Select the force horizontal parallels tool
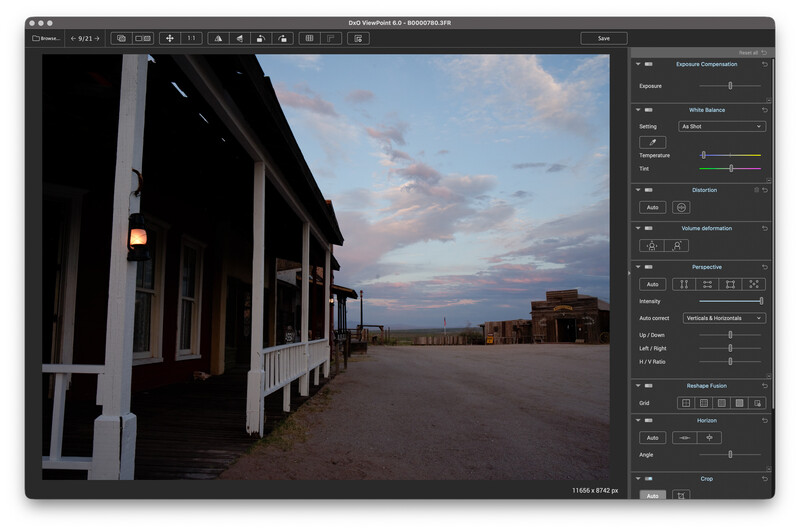This screenshot has height=532, width=800. click(707, 284)
